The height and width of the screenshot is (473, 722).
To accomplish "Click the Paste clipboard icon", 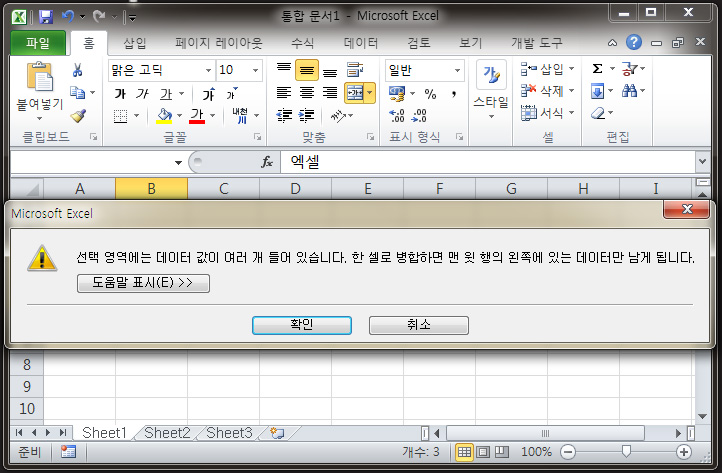I will click(x=40, y=76).
